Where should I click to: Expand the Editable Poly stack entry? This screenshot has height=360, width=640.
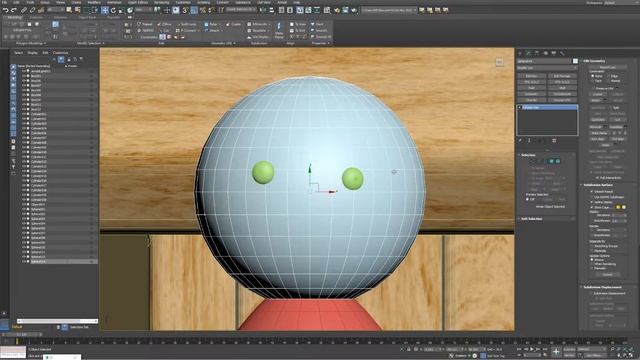[520, 107]
